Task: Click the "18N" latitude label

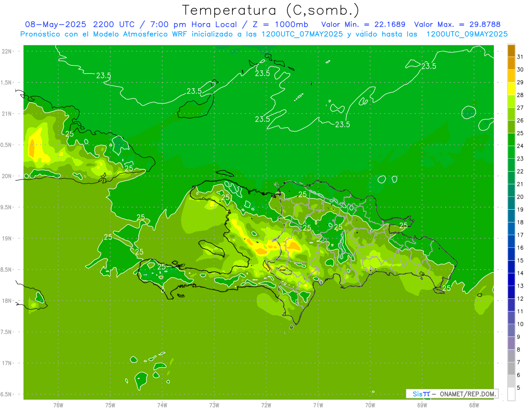Action: [x=8, y=301]
